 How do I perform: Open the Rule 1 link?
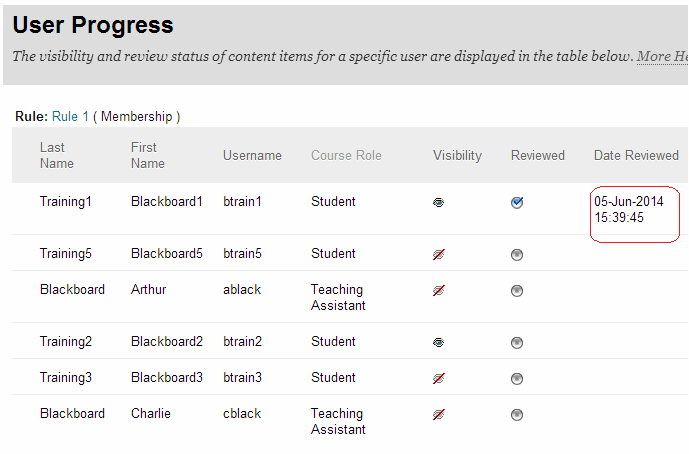pos(70,116)
